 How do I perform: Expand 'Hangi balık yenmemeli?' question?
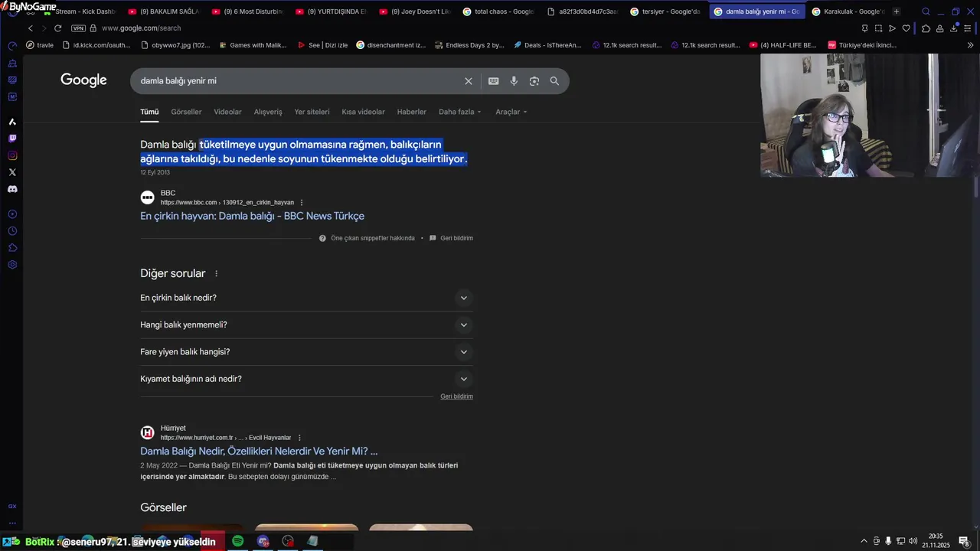(306, 324)
